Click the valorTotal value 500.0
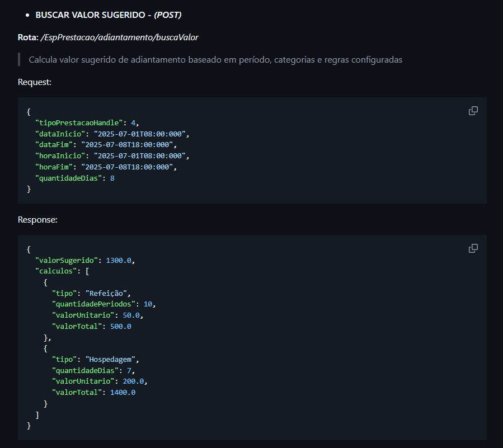 121,327
